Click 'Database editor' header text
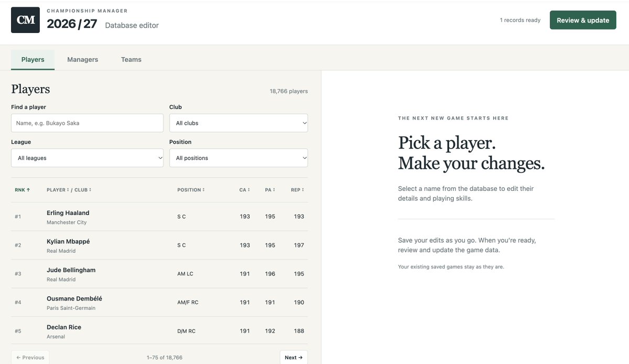Screen dimensions: 629x364 point(132,25)
